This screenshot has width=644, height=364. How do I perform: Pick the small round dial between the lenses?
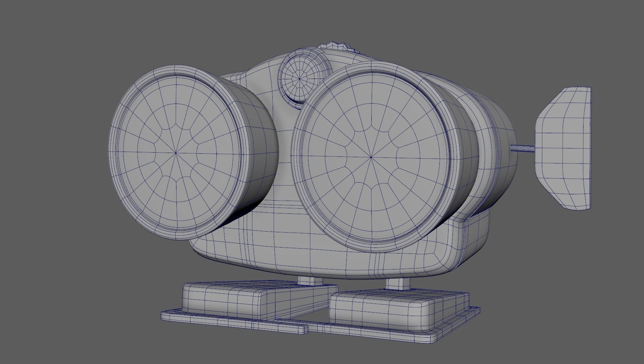pyautogui.click(x=300, y=79)
